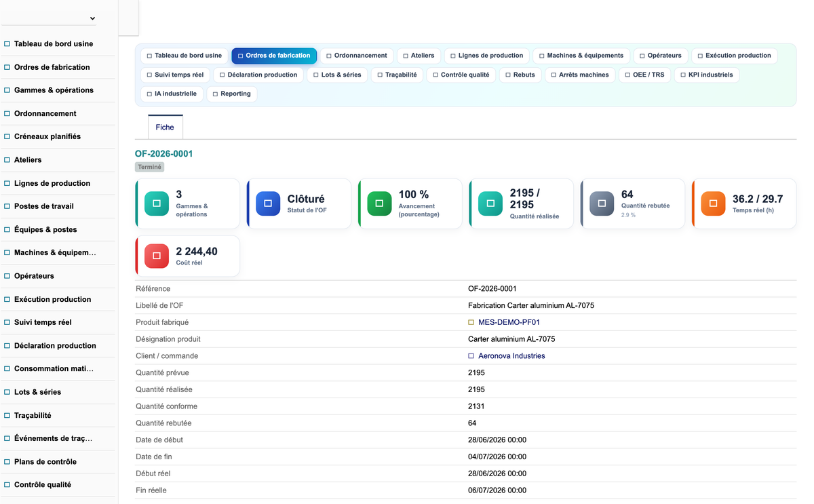
Task: Click the Gammes & opérations card icon
Action: click(x=157, y=203)
